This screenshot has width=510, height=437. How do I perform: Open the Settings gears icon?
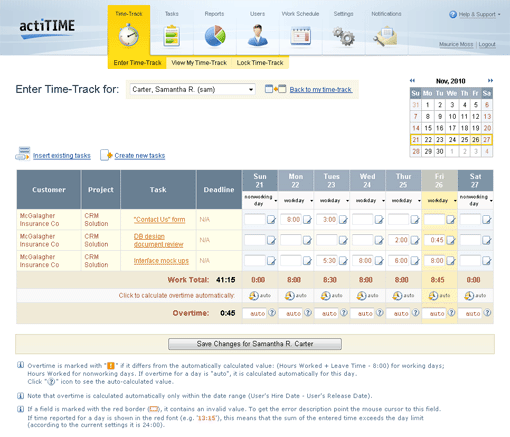[343, 36]
